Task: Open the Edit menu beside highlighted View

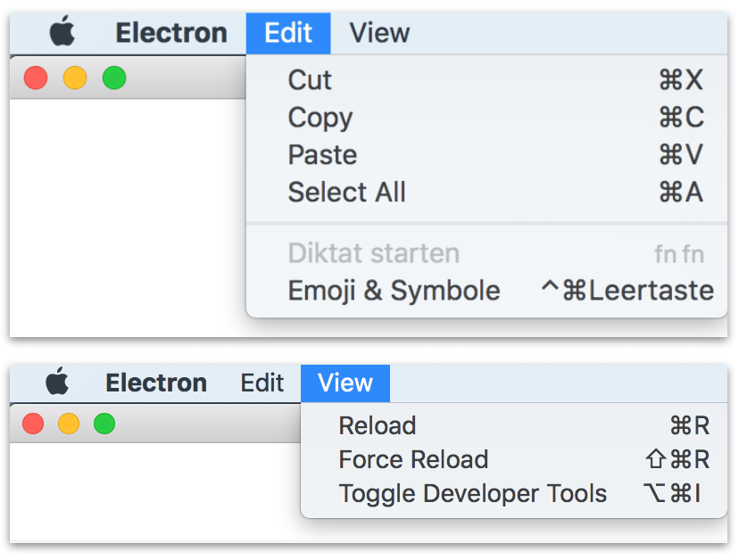Action: pos(262,383)
